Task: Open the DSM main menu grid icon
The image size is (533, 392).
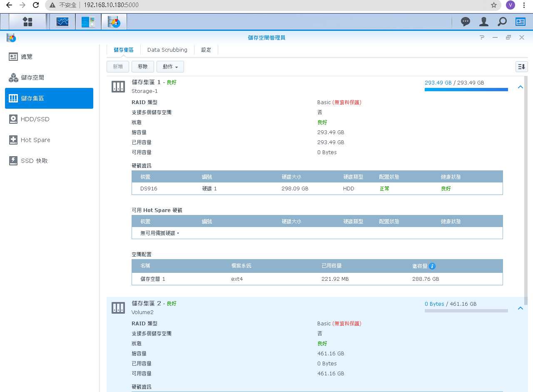Action: (27, 22)
